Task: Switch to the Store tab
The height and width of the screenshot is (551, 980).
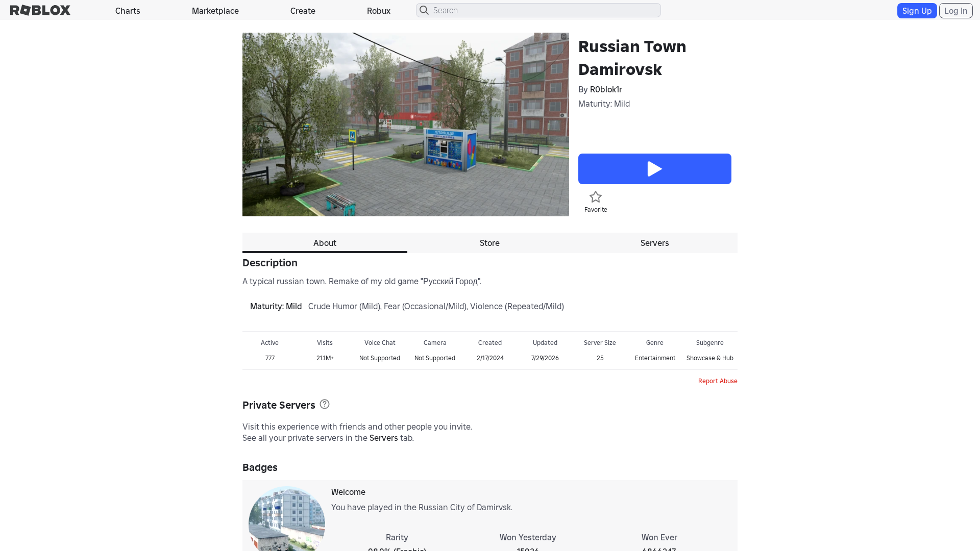Action: (489, 243)
